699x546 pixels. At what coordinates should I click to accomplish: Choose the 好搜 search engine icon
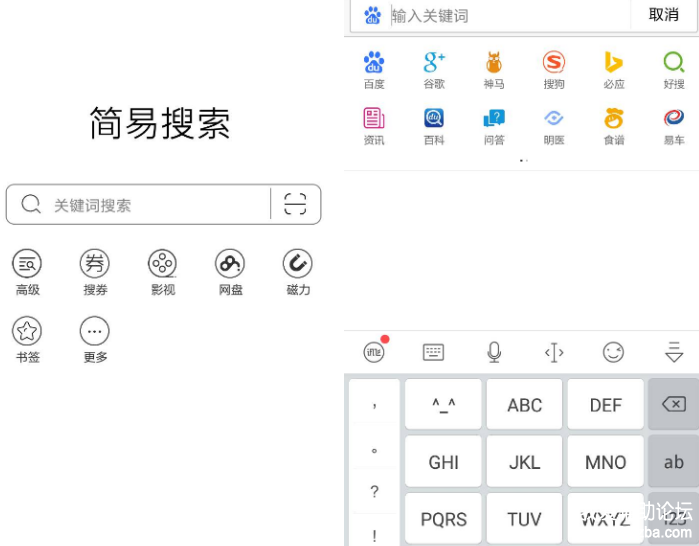[x=674, y=62]
